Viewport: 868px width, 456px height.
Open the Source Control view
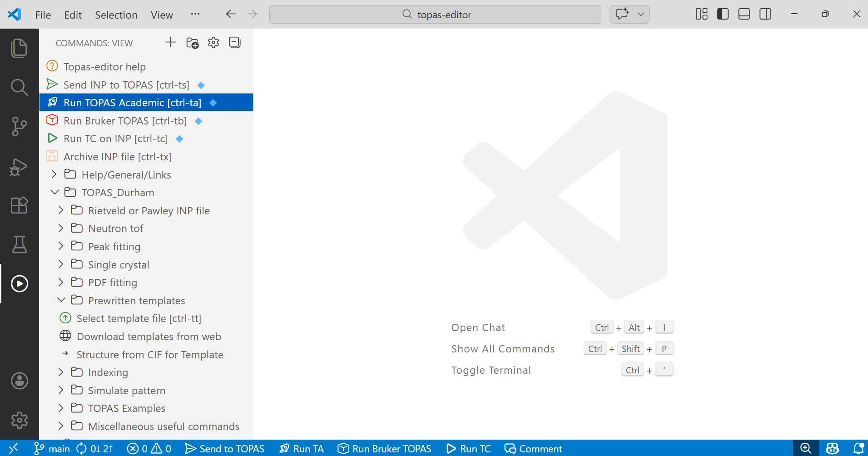pos(19,126)
